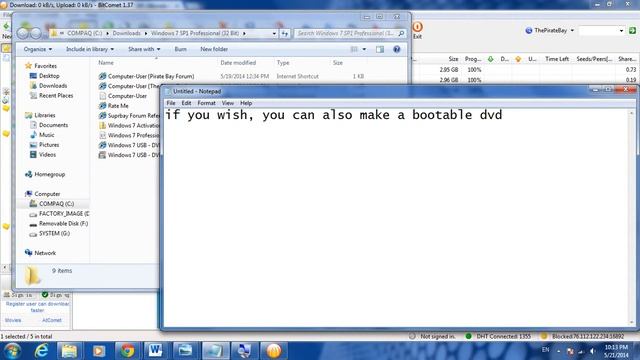Select Pictures library
Viewport: 640px width, 360px height.
[44, 145]
